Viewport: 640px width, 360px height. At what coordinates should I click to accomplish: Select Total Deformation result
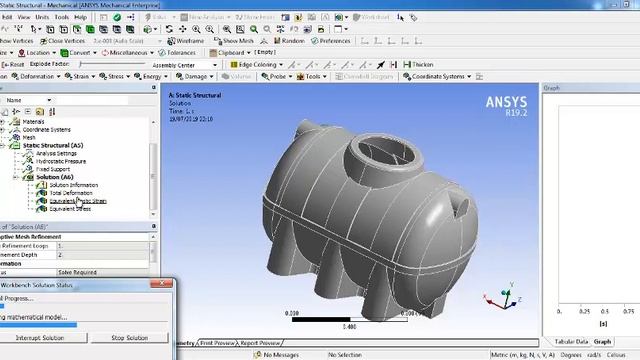tap(71, 193)
